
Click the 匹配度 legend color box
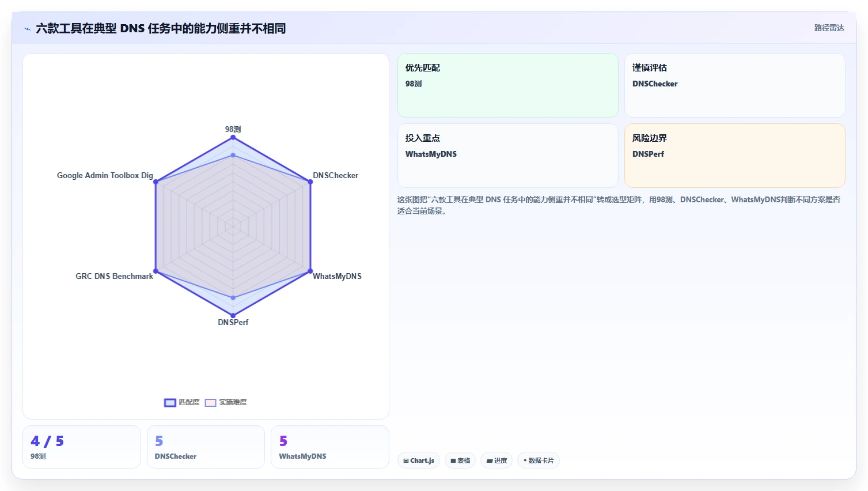tap(170, 403)
